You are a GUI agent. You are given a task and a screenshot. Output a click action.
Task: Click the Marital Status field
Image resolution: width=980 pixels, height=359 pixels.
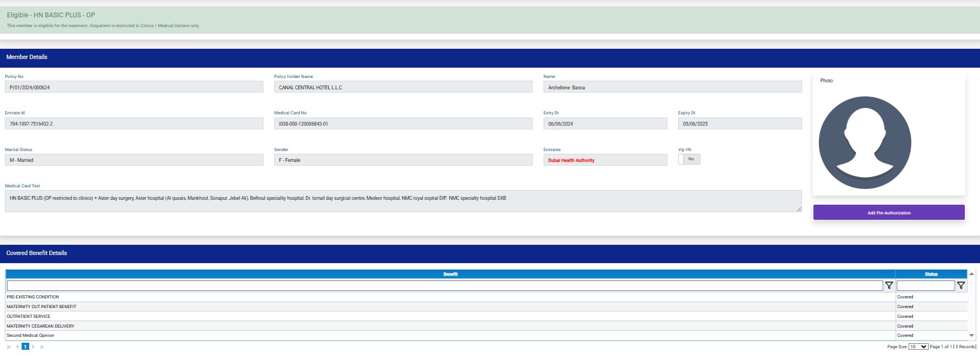click(x=134, y=160)
